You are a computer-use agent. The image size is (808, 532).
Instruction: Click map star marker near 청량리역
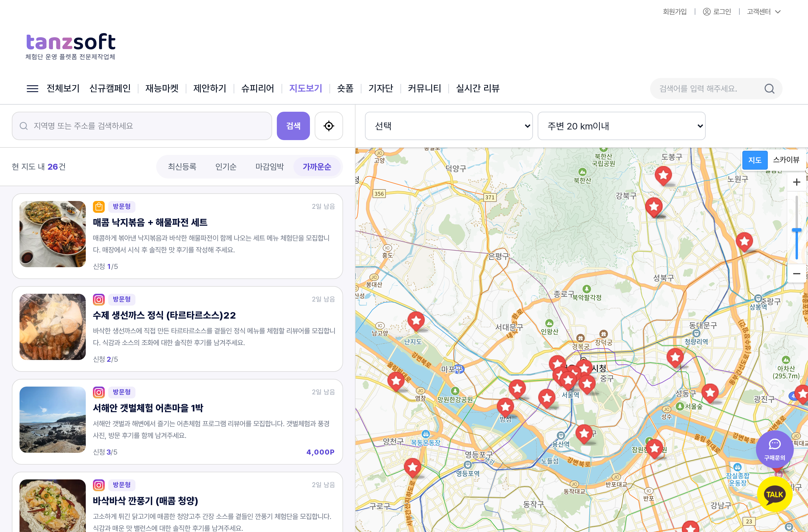675,357
